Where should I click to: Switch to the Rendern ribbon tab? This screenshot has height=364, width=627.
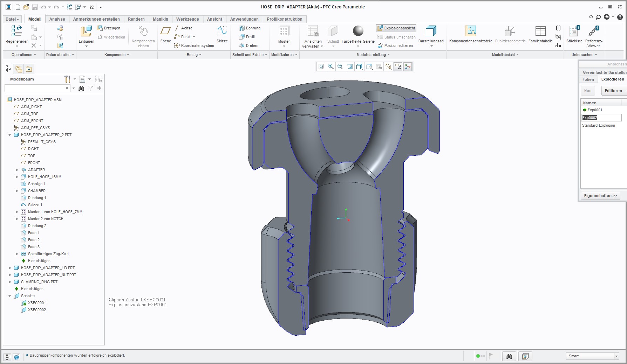[x=136, y=19]
